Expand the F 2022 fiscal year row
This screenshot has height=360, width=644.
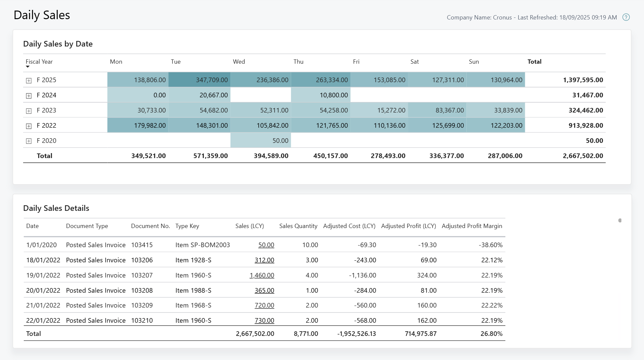pyautogui.click(x=29, y=125)
